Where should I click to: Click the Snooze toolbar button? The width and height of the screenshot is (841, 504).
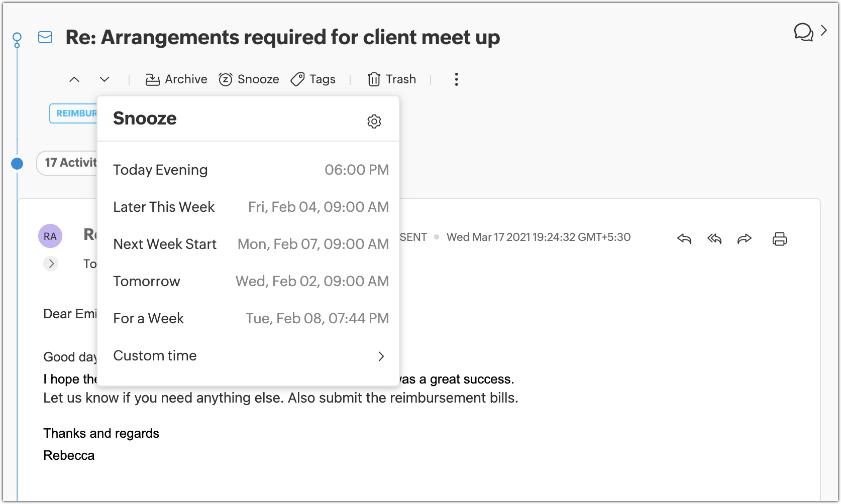coord(249,79)
